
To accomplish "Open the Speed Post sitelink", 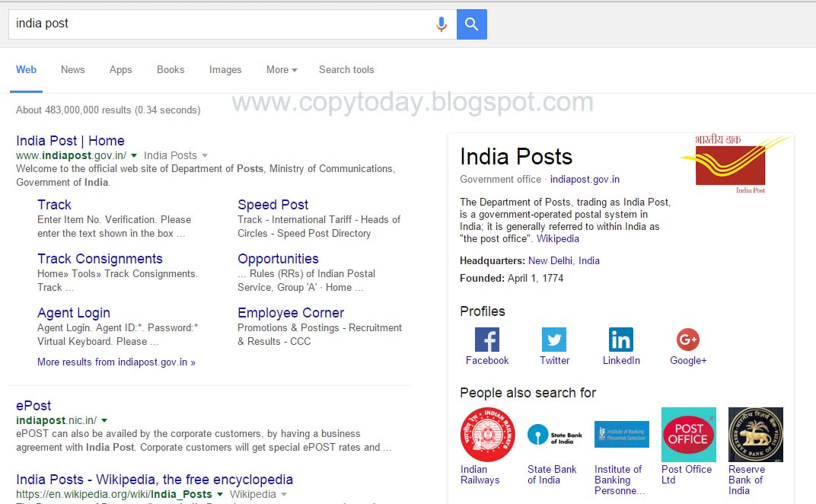I will [273, 205].
